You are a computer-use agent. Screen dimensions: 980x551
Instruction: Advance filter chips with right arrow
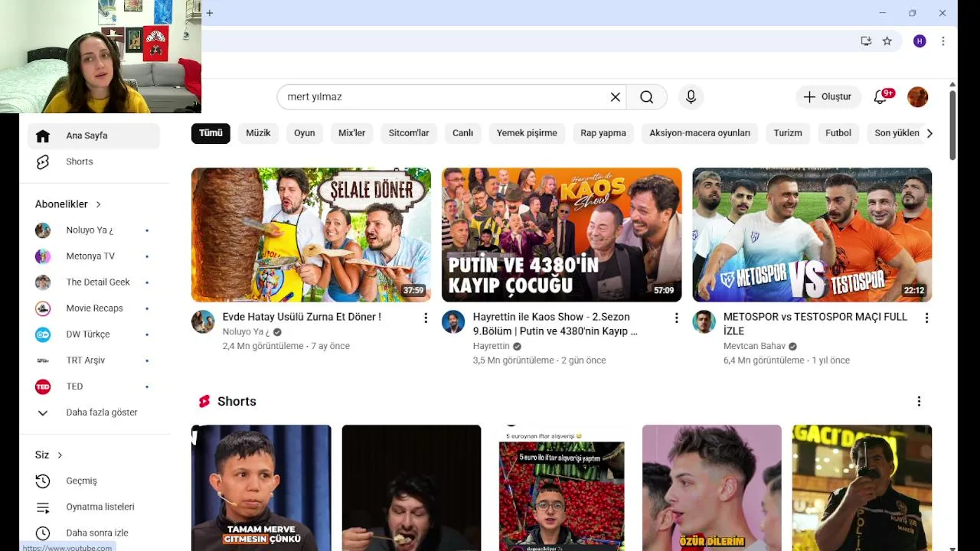pos(929,133)
